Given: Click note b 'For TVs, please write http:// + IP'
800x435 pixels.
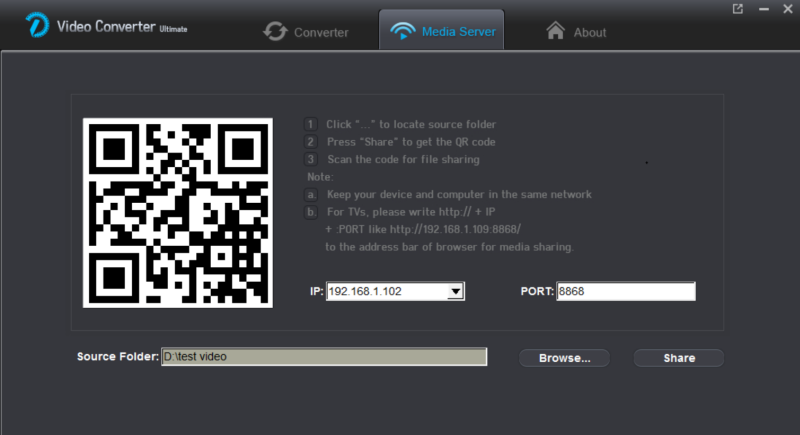Looking at the screenshot, I should tap(411, 212).
